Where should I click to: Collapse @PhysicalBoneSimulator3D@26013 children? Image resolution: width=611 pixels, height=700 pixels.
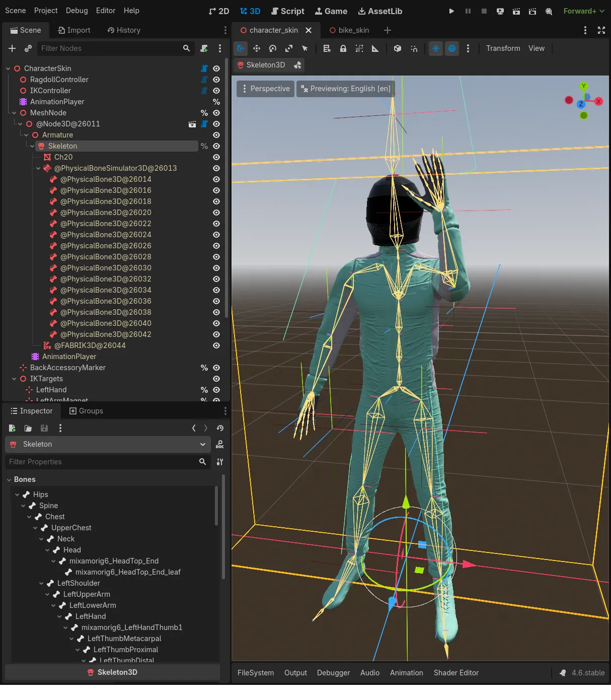38,168
